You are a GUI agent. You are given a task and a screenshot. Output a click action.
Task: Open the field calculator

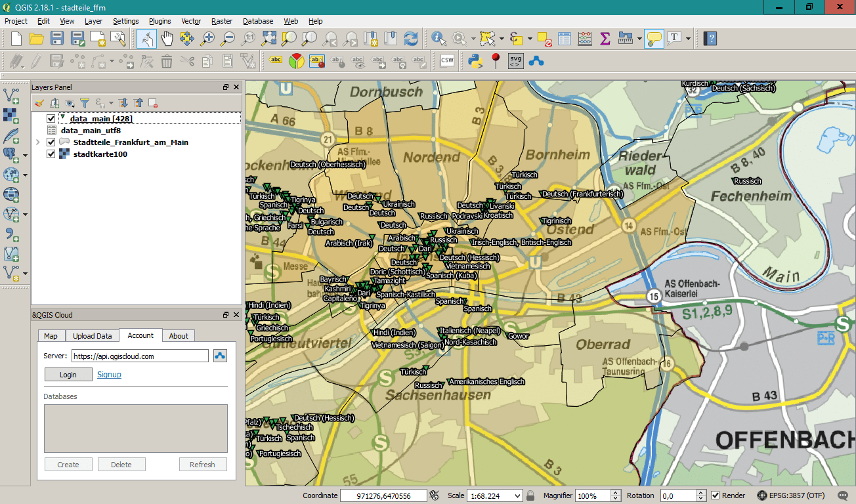coord(584,38)
